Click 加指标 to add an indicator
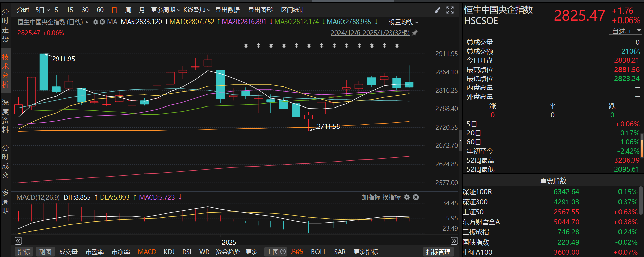The width and height of the screenshot is (644, 257). coord(371,197)
